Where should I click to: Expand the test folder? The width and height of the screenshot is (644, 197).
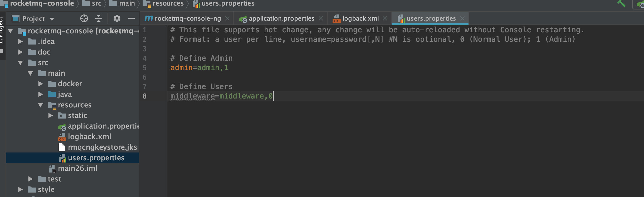tap(31, 179)
